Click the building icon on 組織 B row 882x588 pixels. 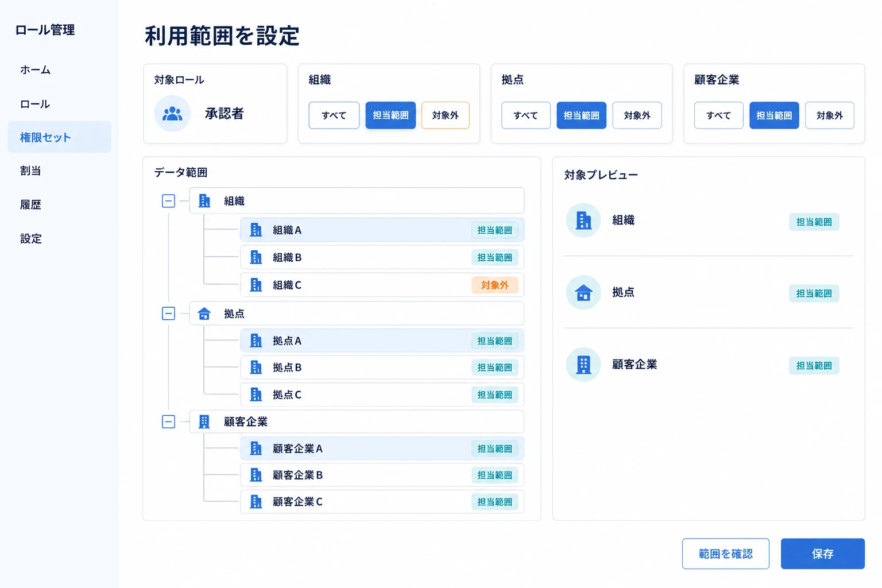click(x=256, y=257)
